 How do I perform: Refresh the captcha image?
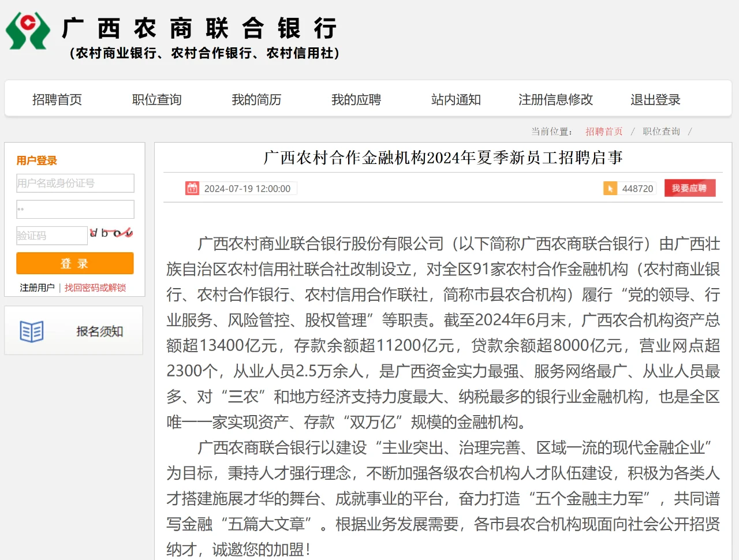click(x=111, y=233)
